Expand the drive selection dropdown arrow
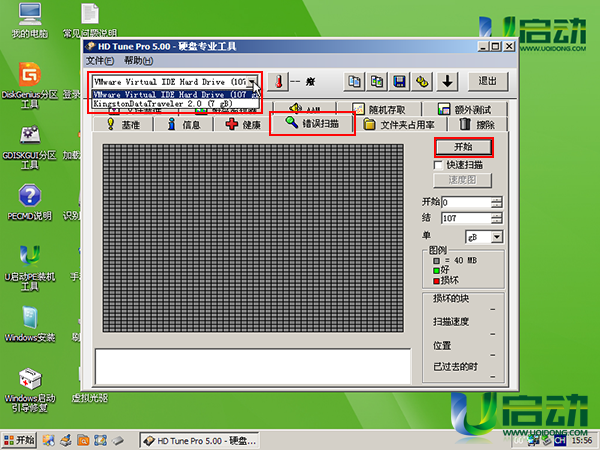600x450 pixels. 252,82
